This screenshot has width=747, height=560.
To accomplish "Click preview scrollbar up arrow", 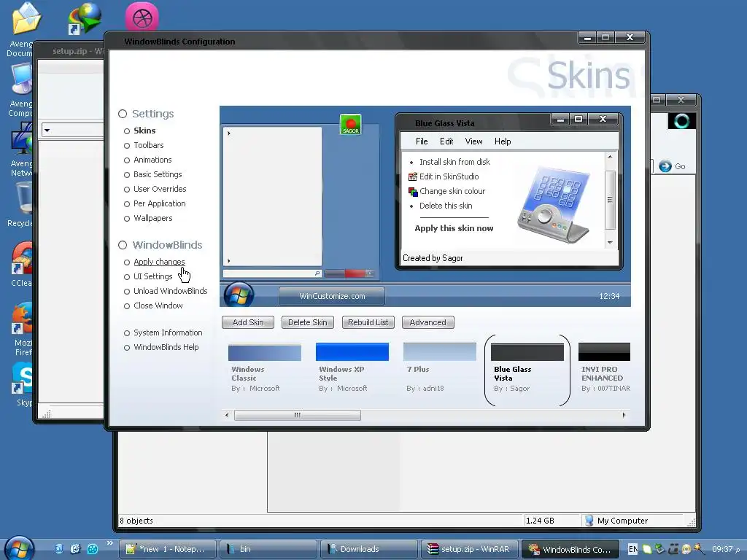I will pyautogui.click(x=610, y=157).
